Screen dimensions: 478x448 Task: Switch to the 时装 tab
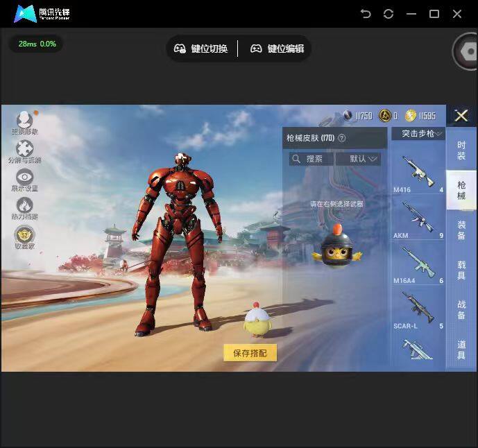[x=461, y=150]
